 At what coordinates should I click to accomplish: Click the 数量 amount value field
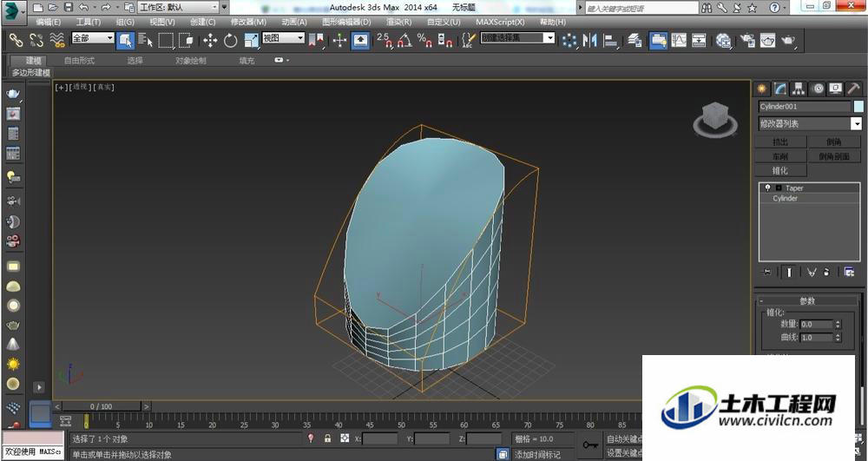coord(817,325)
